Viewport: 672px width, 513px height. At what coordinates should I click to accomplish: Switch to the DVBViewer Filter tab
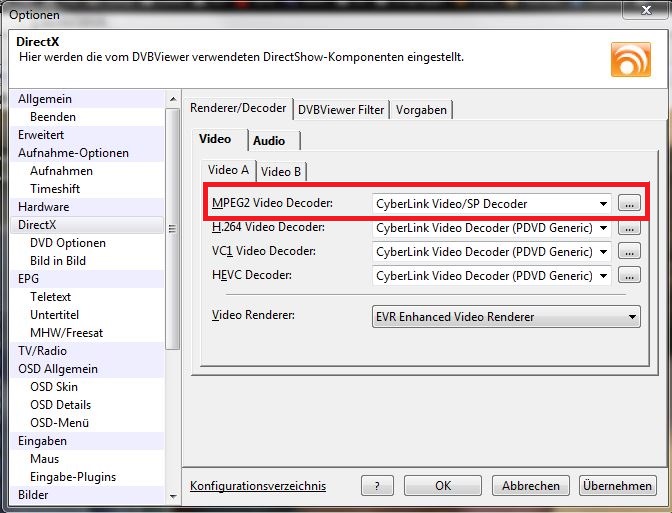click(x=341, y=109)
